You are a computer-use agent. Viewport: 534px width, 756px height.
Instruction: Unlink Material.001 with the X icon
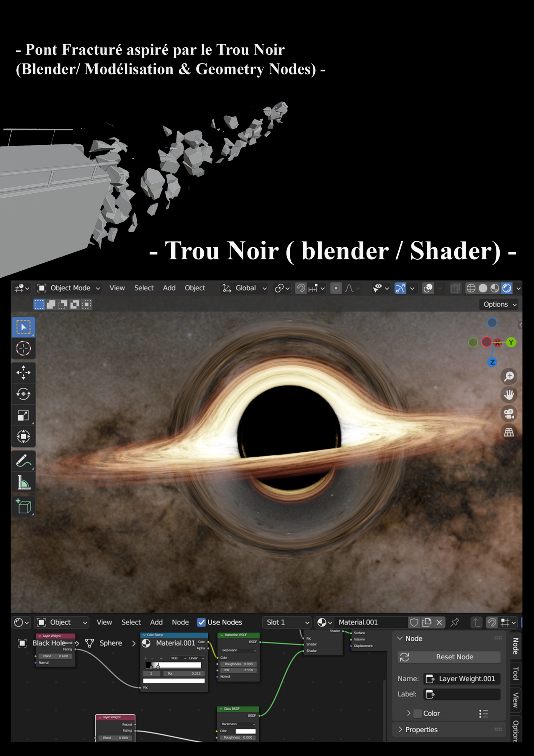439,622
